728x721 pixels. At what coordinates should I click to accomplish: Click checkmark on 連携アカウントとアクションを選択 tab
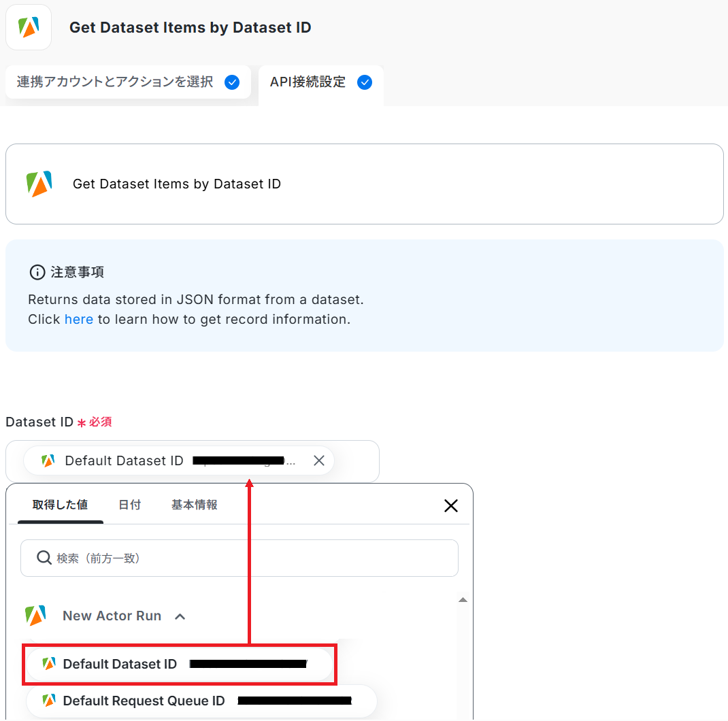[x=232, y=82]
